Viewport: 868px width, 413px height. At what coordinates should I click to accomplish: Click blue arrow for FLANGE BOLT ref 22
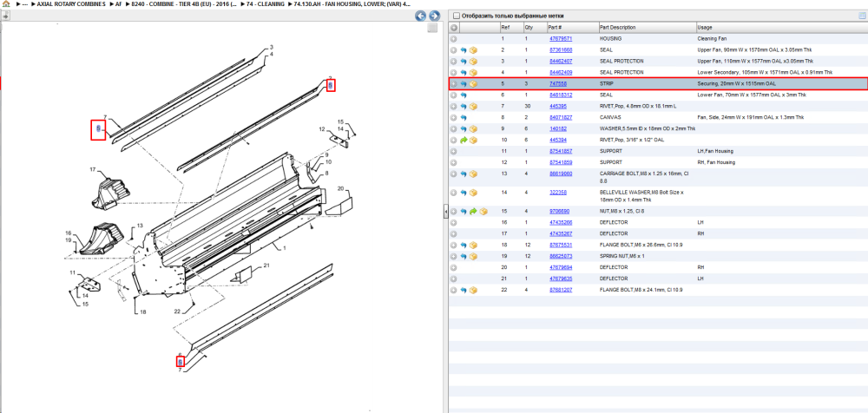pyautogui.click(x=464, y=290)
